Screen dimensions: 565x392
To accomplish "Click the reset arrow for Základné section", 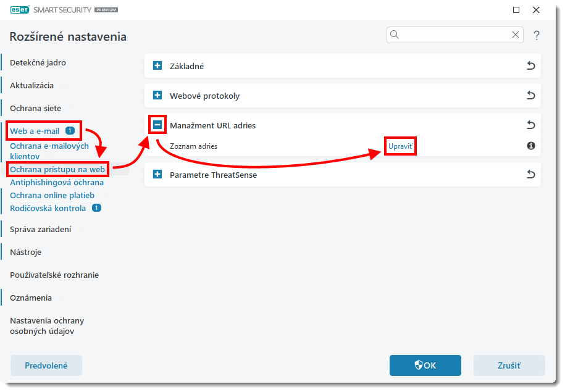I will [530, 66].
